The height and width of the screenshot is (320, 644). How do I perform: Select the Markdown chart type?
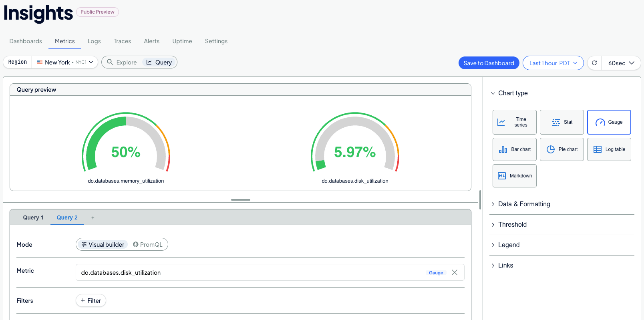[515, 176]
